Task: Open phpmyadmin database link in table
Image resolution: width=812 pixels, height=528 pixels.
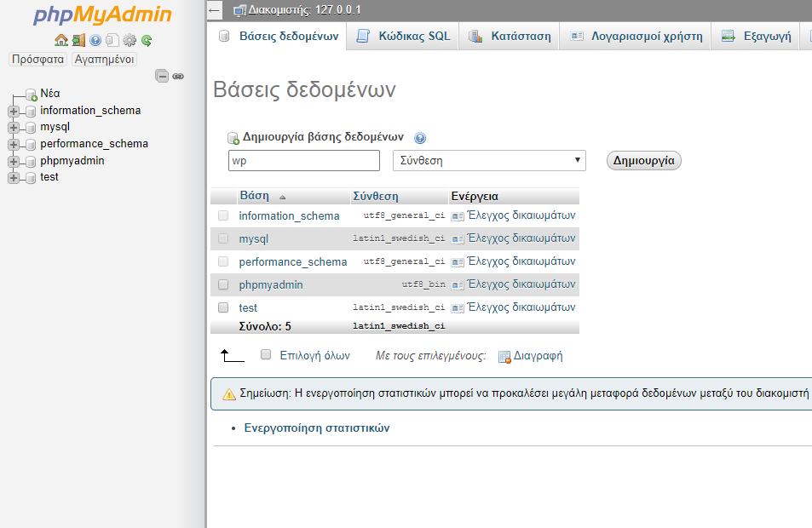Action: pos(271,284)
